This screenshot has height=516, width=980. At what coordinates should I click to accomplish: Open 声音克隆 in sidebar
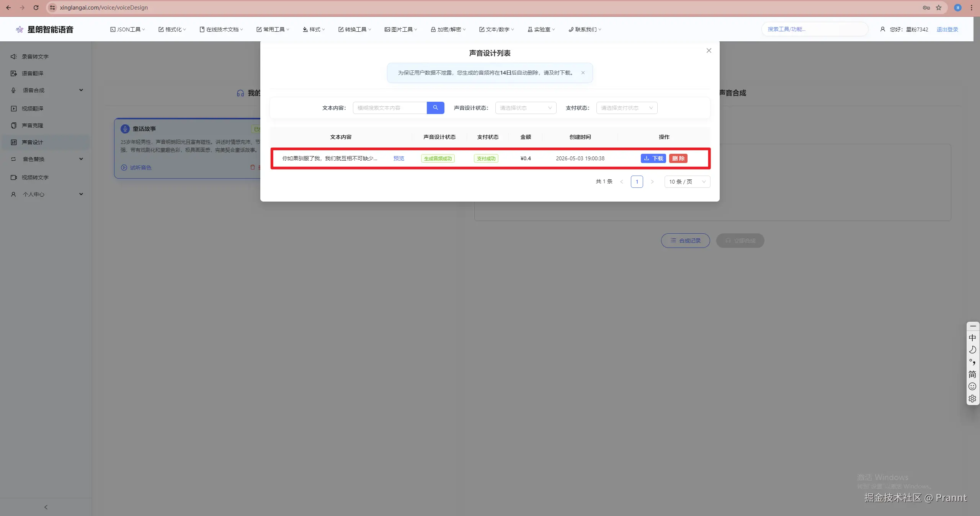click(46, 125)
